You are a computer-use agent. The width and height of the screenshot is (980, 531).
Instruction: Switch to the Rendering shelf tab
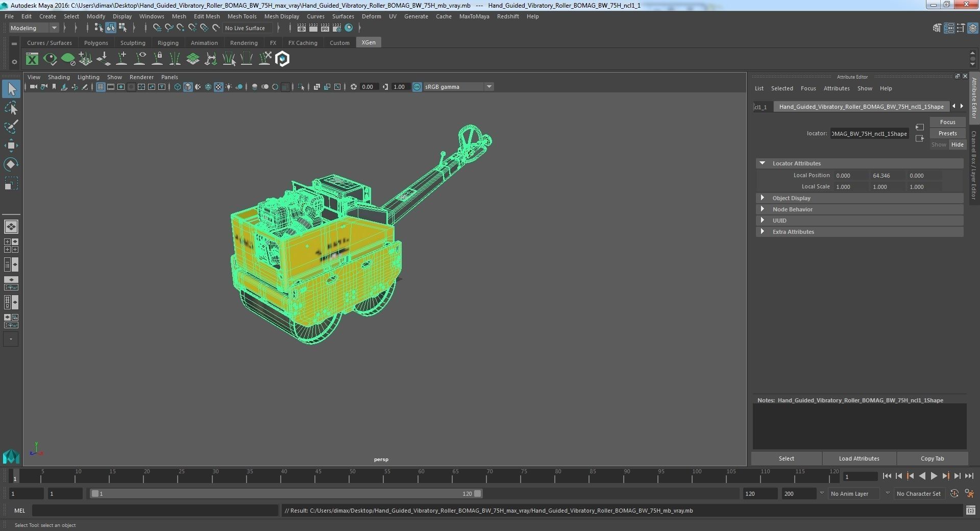[x=243, y=43]
